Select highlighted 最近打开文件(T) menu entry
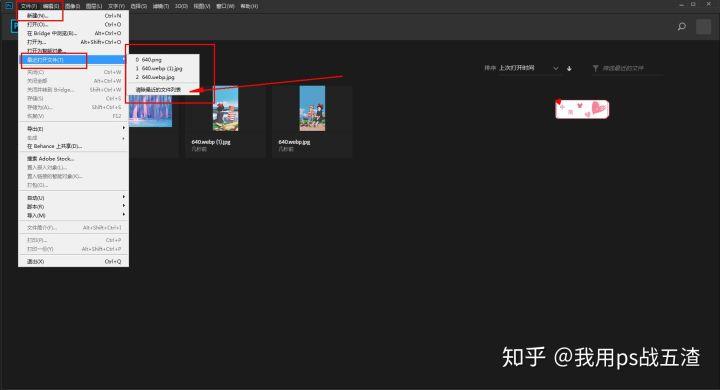Image resolution: width=720 pixels, height=390 pixels. click(x=73, y=60)
